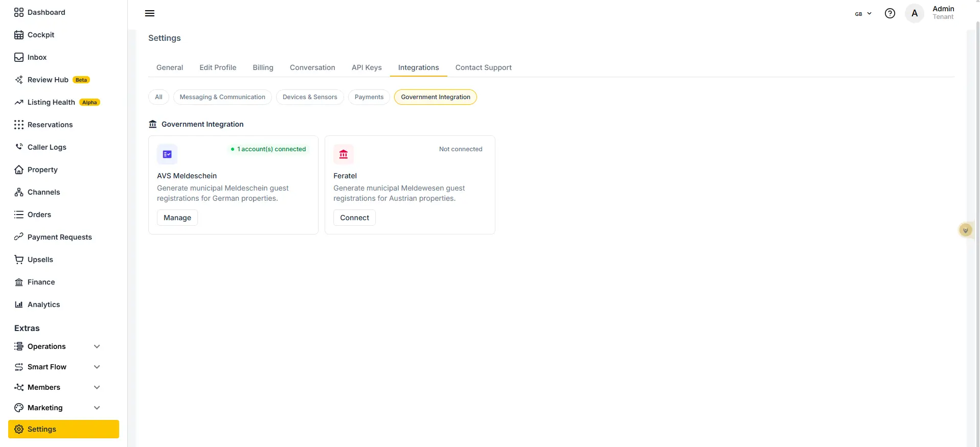The image size is (980, 447).
Task: Click the Feratel card icon
Action: [344, 154]
